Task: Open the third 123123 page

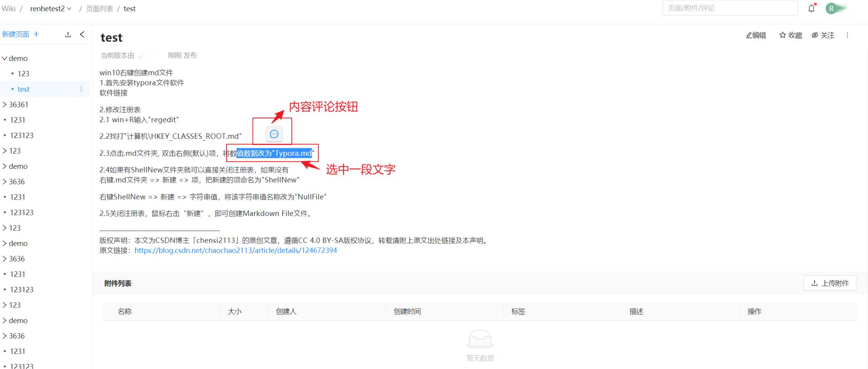Action: (x=22, y=290)
